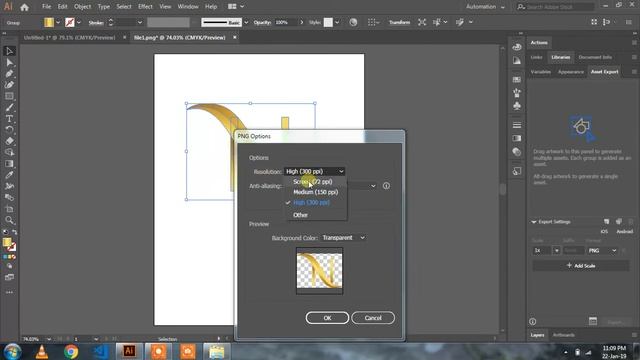Image resolution: width=640 pixels, height=360 pixels.
Task: Open the Stroke panel lines icon
Action: tap(517, 125)
